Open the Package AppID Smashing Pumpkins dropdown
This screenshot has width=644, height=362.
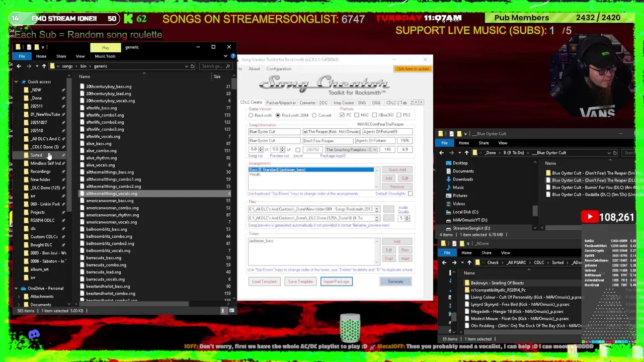pos(374,150)
